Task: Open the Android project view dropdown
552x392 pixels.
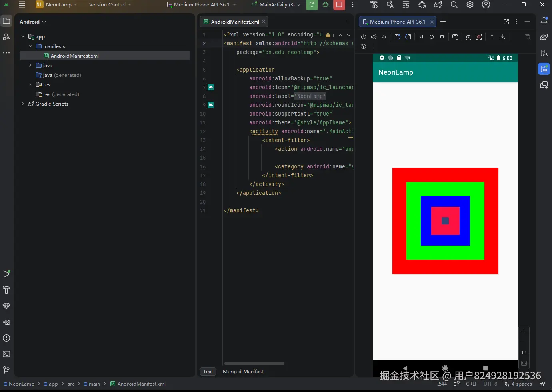Action: (32, 22)
